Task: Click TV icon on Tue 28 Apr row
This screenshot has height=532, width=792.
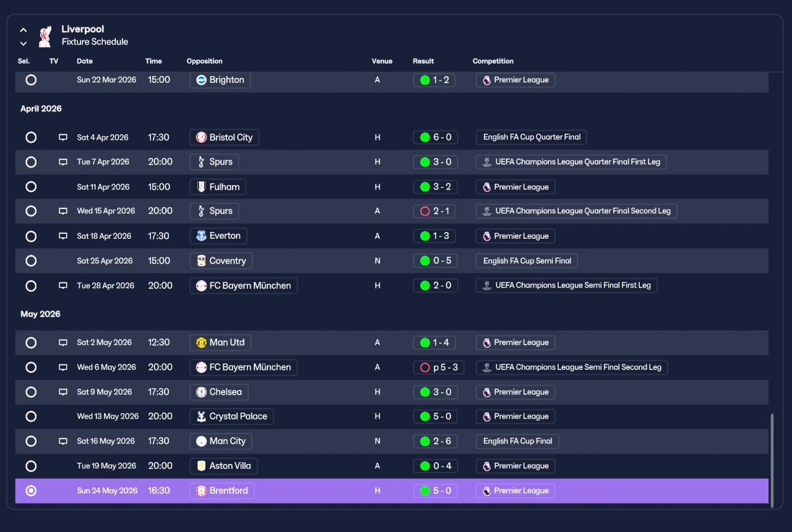Action: pyautogui.click(x=63, y=286)
